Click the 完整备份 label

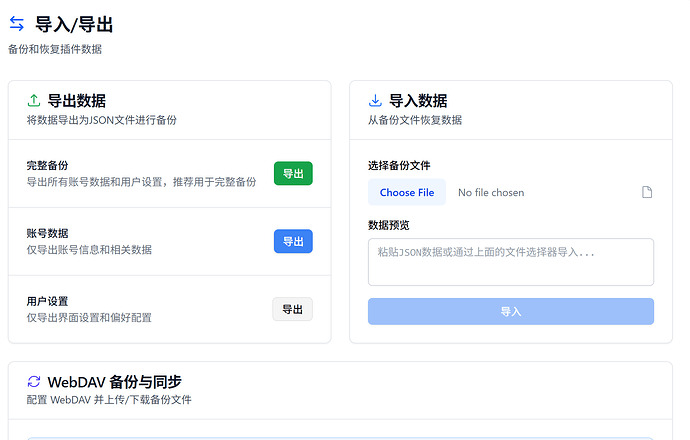48,165
